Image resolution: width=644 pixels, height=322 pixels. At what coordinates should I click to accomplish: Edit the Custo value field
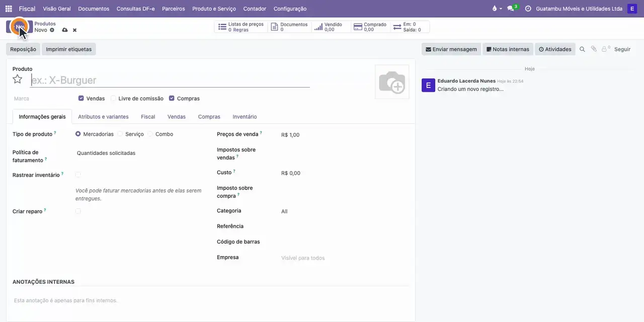(x=345, y=173)
